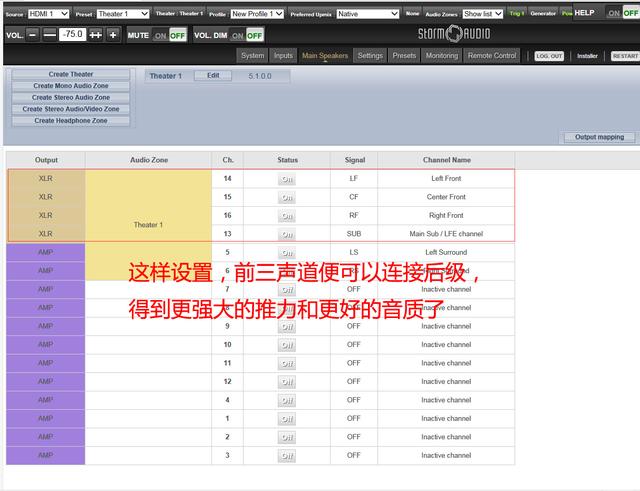Decrease volume with the long double-minus button

tap(50, 35)
